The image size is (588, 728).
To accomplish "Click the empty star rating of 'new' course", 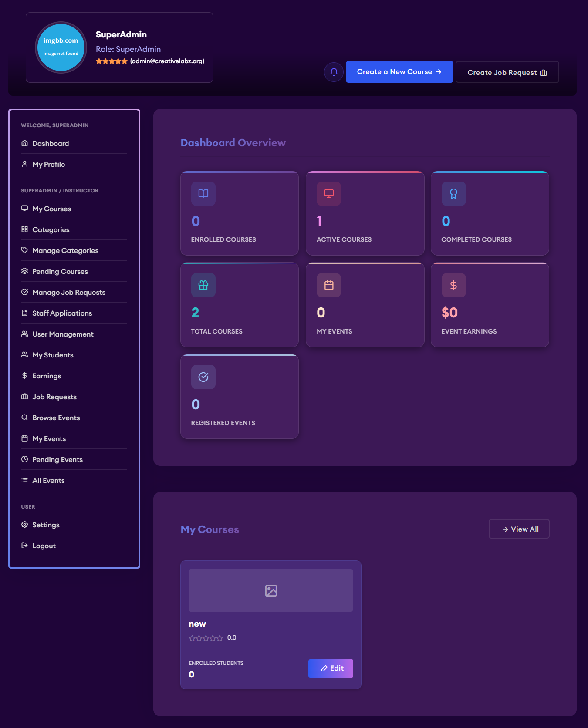I will pyautogui.click(x=206, y=638).
